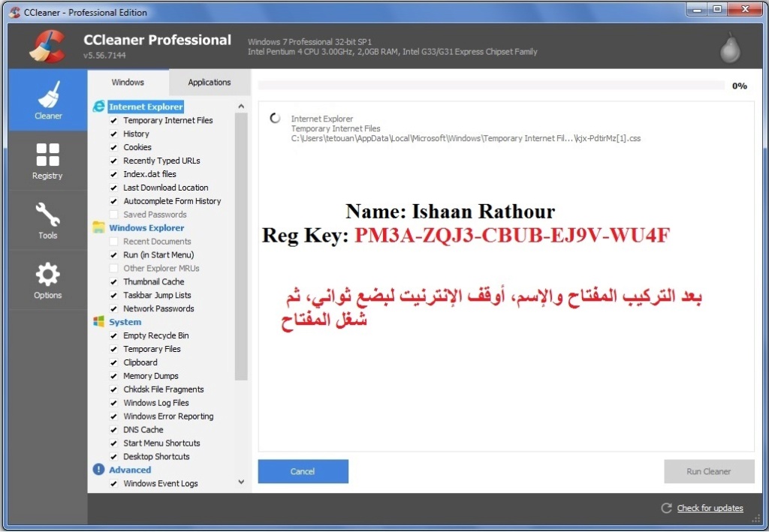Open the Options gear section
Image resolution: width=769 pixels, height=532 pixels.
pyautogui.click(x=47, y=280)
